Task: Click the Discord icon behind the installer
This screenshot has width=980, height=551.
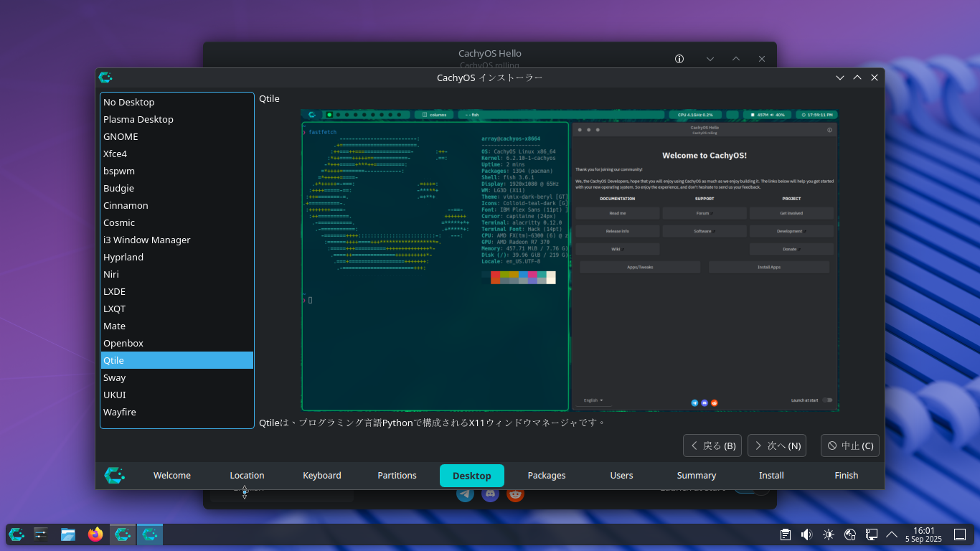Action: [490, 494]
